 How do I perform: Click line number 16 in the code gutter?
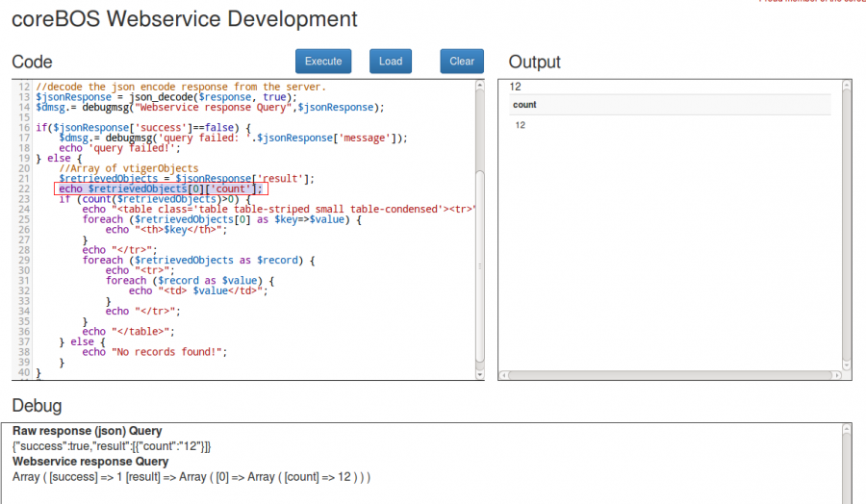point(22,127)
